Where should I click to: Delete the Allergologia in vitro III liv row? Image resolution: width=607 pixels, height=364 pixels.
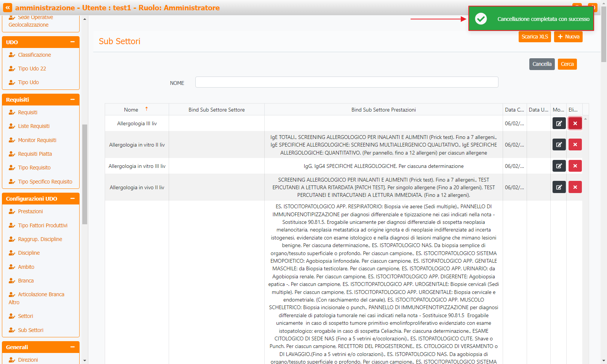coord(575,166)
